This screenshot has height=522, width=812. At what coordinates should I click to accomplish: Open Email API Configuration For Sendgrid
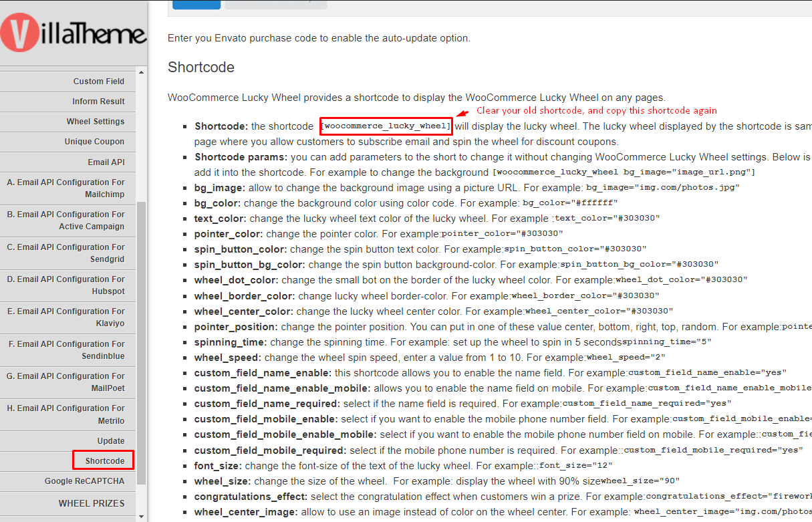tap(67, 253)
